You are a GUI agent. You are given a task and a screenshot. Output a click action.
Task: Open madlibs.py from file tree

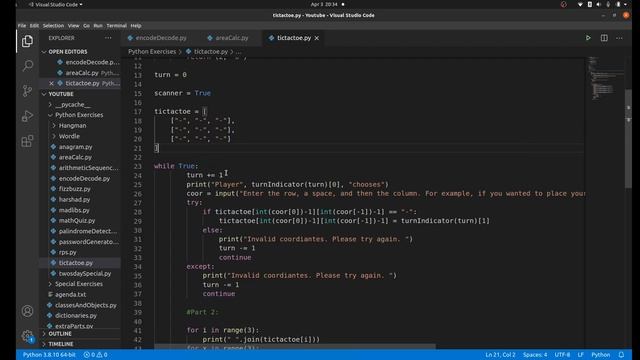pos(74,210)
